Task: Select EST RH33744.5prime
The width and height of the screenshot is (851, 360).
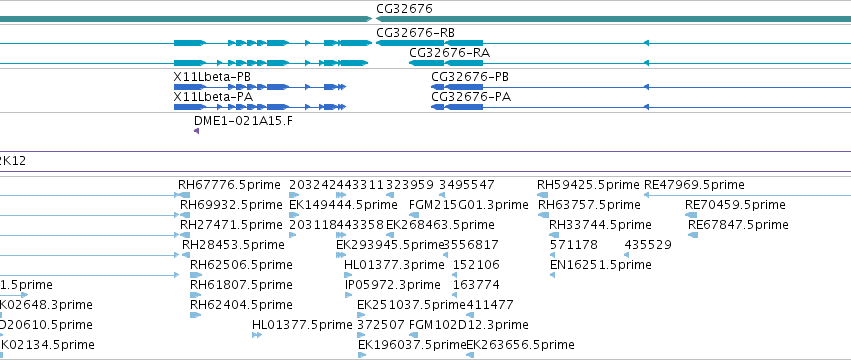Action: (600, 225)
